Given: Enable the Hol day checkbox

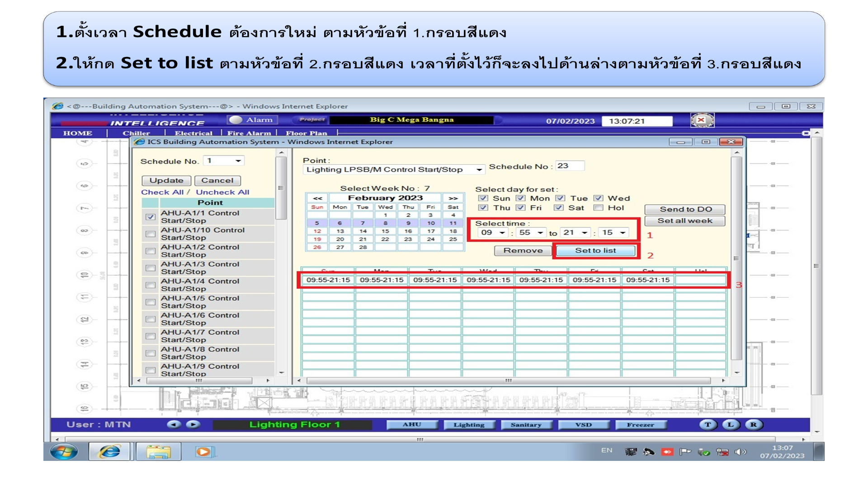Looking at the screenshot, I should click(x=599, y=208).
